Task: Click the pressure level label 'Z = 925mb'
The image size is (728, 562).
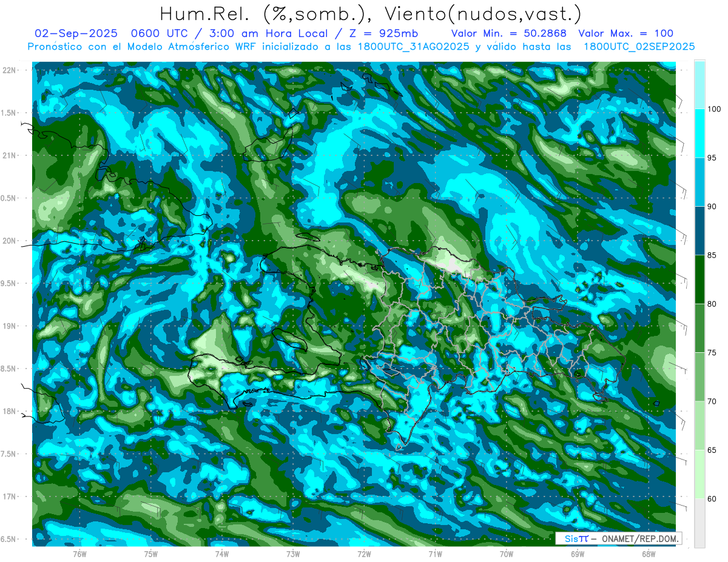Action: (383, 33)
